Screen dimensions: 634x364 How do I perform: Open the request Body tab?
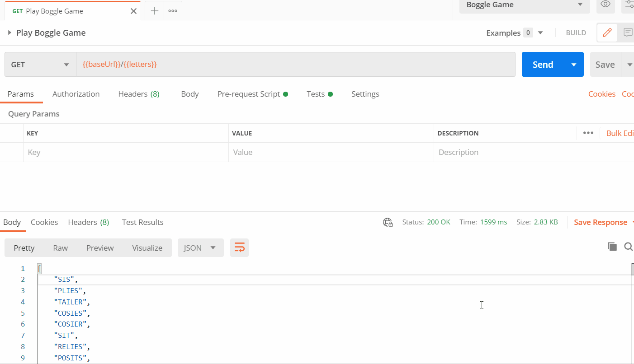click(x=190, y=94)
